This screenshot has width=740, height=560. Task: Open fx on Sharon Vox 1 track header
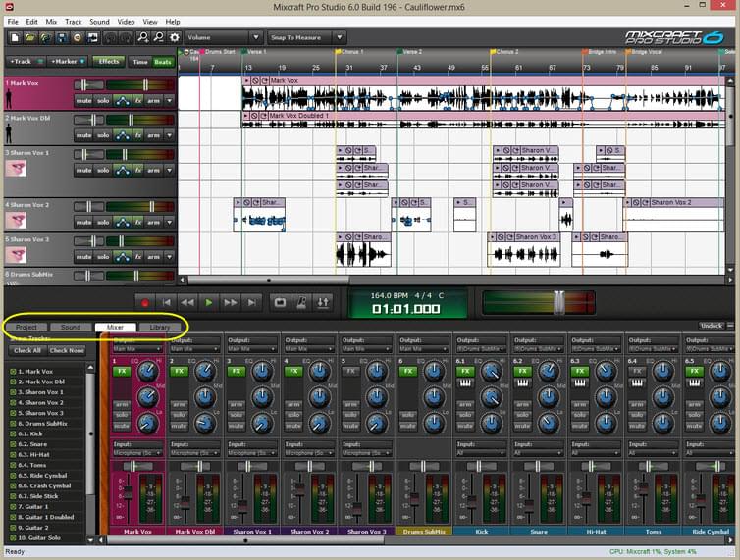pyautogui.click(x=138, y=170)
